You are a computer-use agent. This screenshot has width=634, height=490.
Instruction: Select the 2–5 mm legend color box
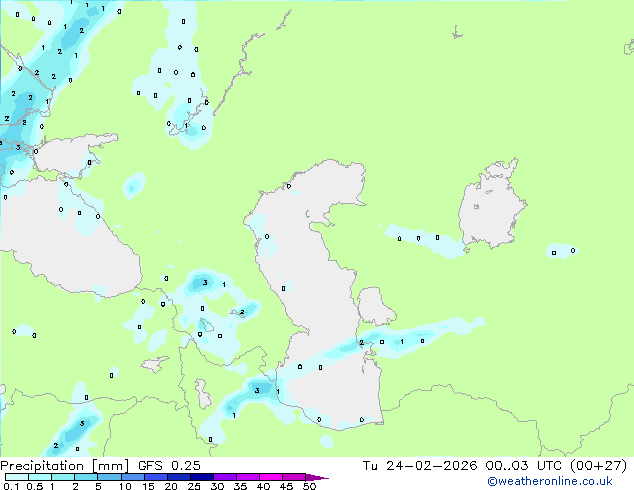[86, 477]
